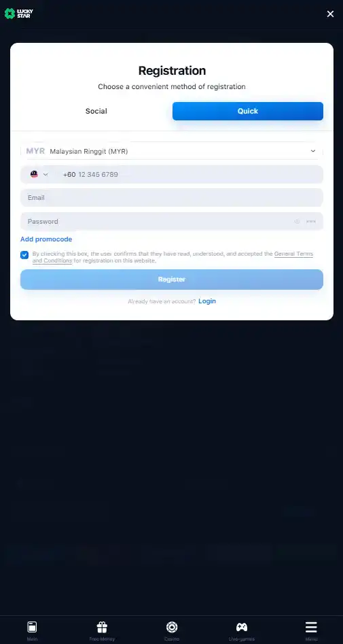Switch to the Social registration tab
Image resolution: width=343 pixels, height=644 pixels.
pos(96,112)
